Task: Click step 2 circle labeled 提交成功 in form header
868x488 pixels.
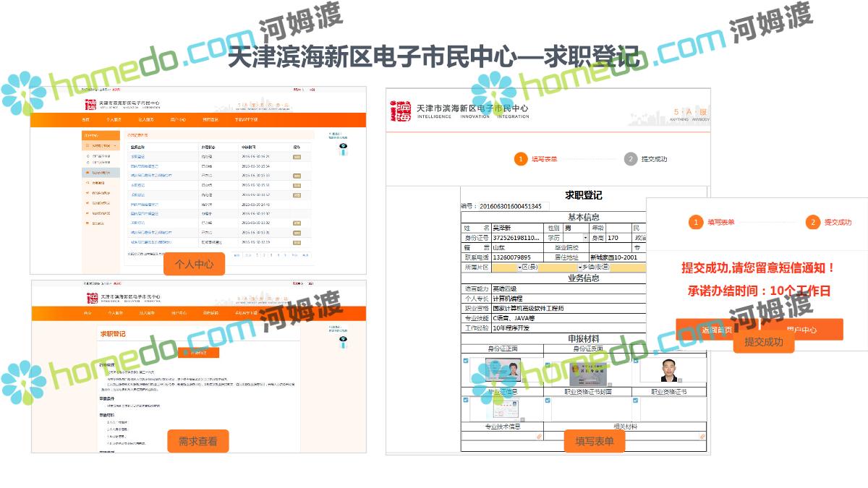Action: [x=631, y=159]
